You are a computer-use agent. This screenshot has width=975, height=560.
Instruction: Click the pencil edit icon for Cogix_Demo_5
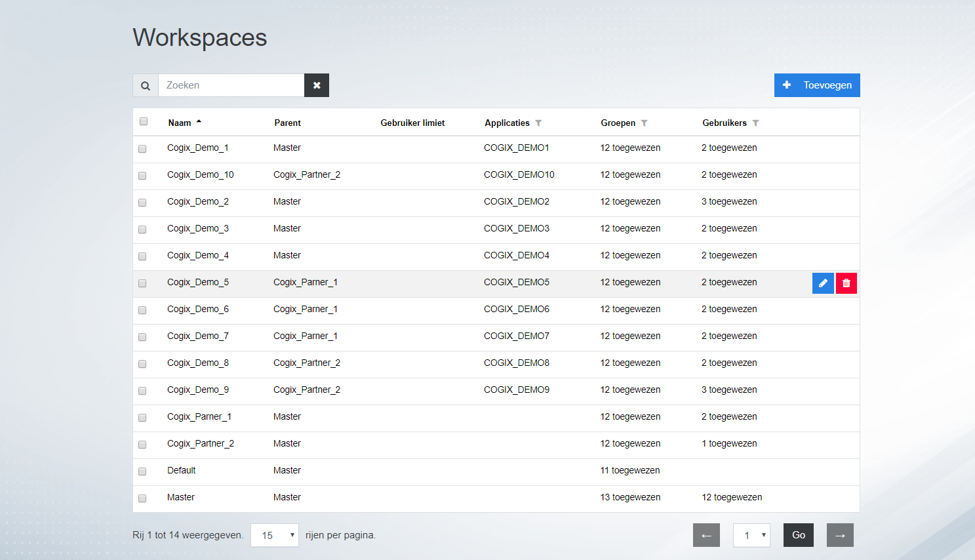click(823, 283)
